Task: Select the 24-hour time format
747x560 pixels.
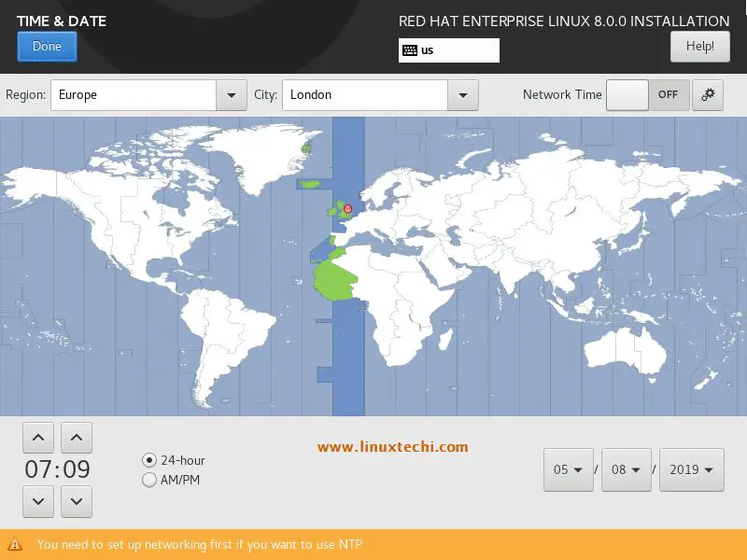Action: 174,460
